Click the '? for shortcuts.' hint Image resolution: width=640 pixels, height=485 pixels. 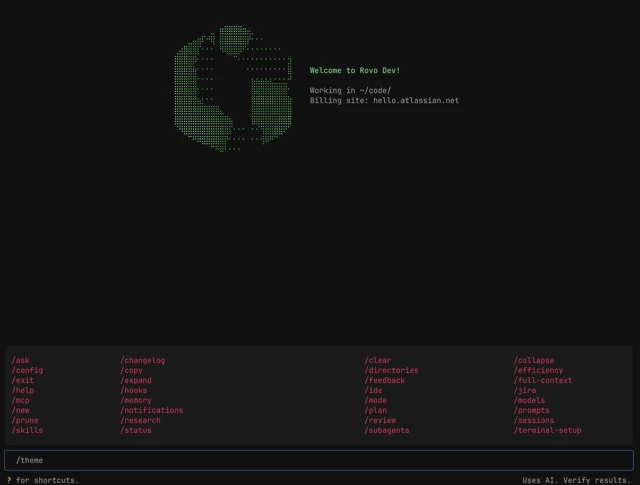(43, 480)
